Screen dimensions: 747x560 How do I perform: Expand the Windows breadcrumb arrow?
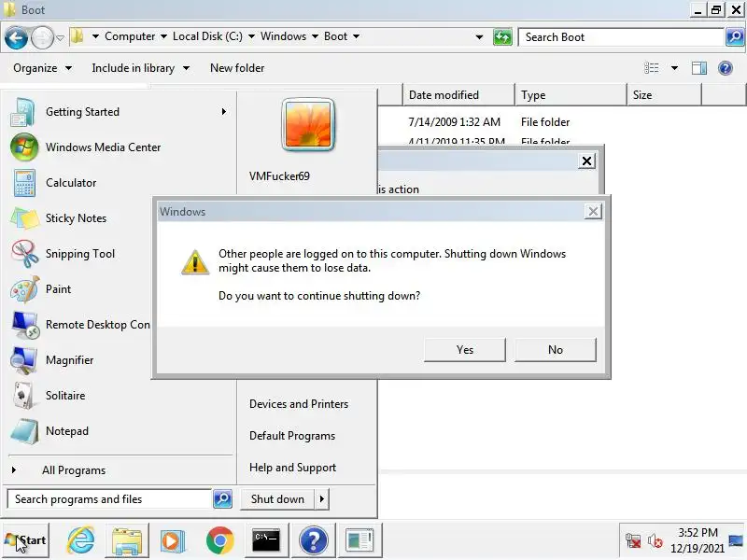click(315, 36)
